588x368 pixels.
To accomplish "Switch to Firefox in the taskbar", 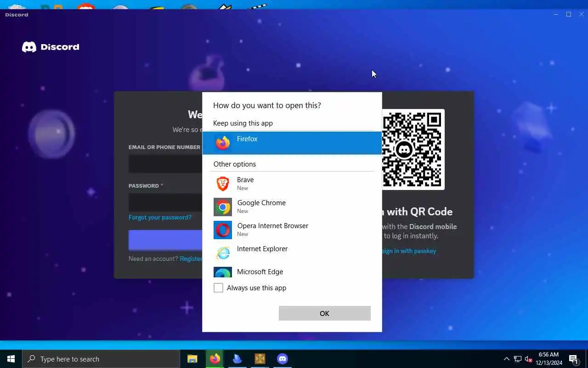I will pyautogui.click(x=215, y=359).
